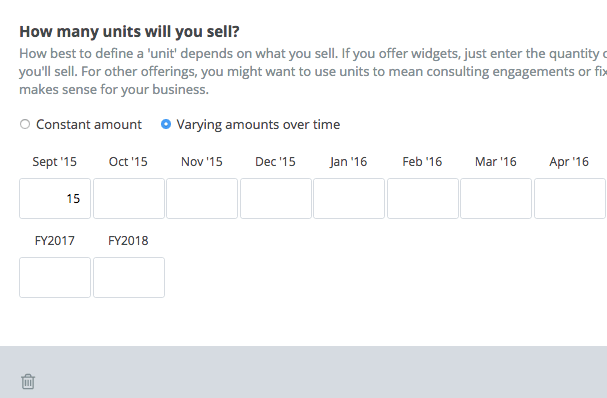
Task: Click the FY2017 column label text
Action: tap(55, 241)
